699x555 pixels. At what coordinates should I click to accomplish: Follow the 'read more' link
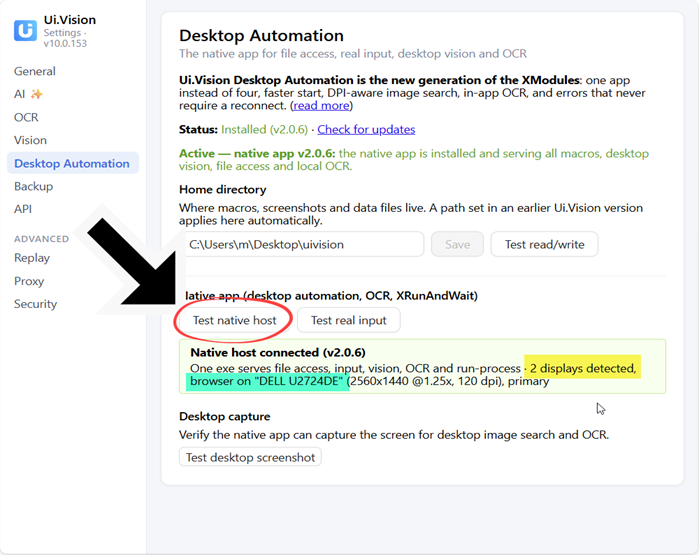tap(321, 106)
